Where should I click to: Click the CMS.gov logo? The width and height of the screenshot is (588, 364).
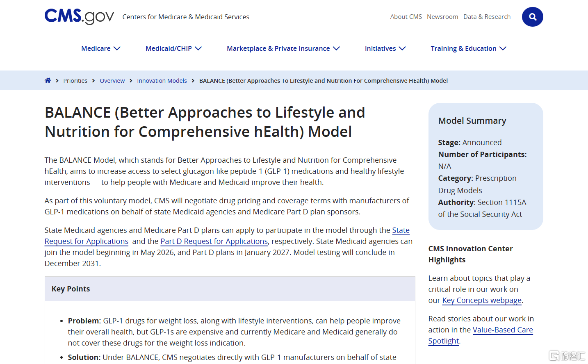pos(79,16)
